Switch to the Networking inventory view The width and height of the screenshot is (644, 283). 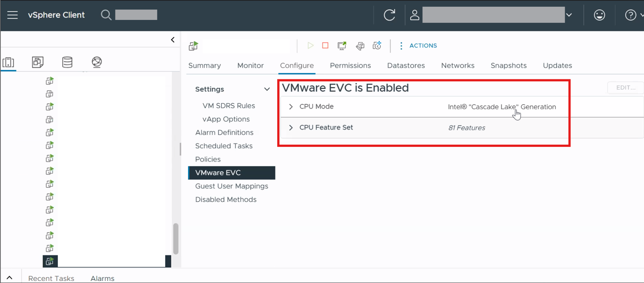tap(97, 62)
